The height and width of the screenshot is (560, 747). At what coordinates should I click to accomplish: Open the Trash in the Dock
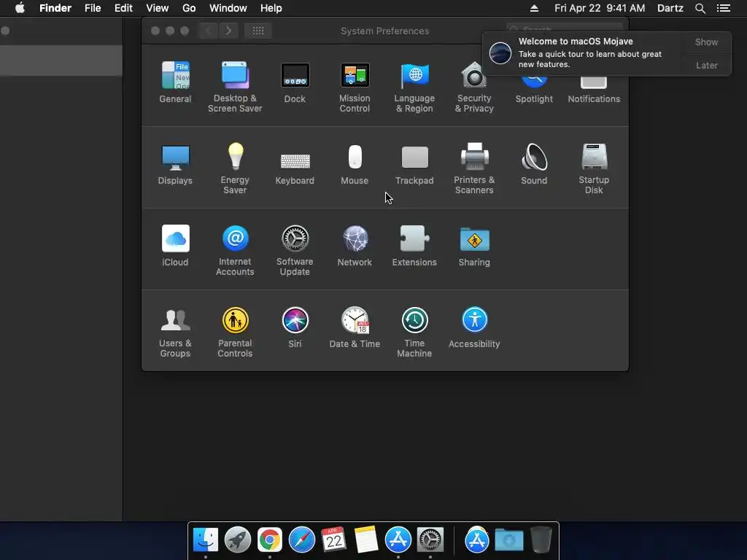[541, 540]
